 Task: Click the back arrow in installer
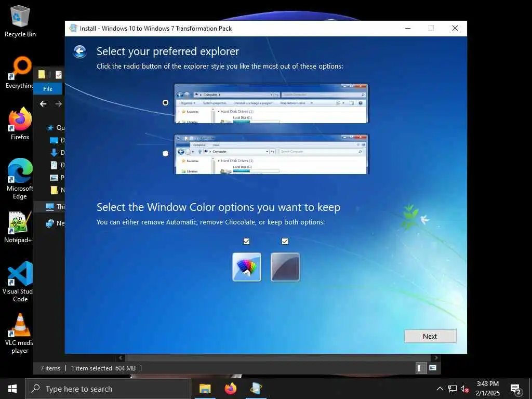tap(79, 51)
